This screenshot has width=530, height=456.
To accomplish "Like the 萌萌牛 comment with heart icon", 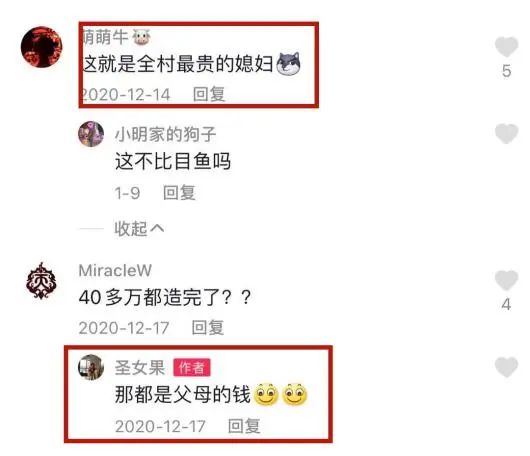I will (x=506, y=46).
